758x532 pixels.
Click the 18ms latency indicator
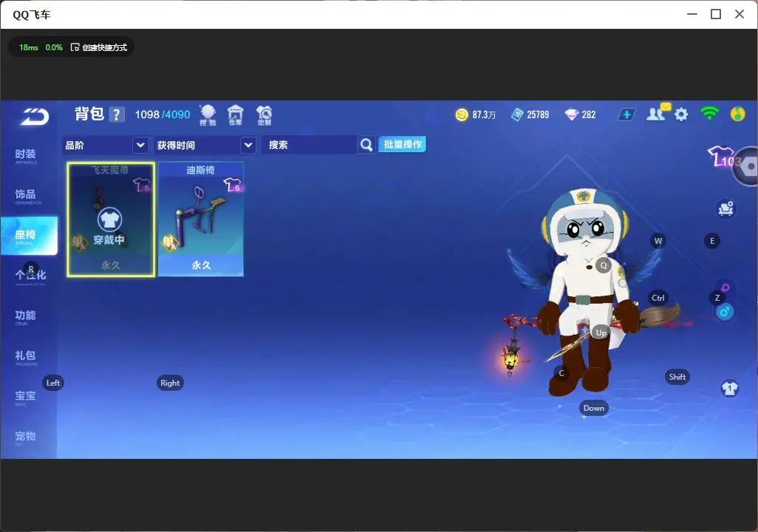point(29,47)
